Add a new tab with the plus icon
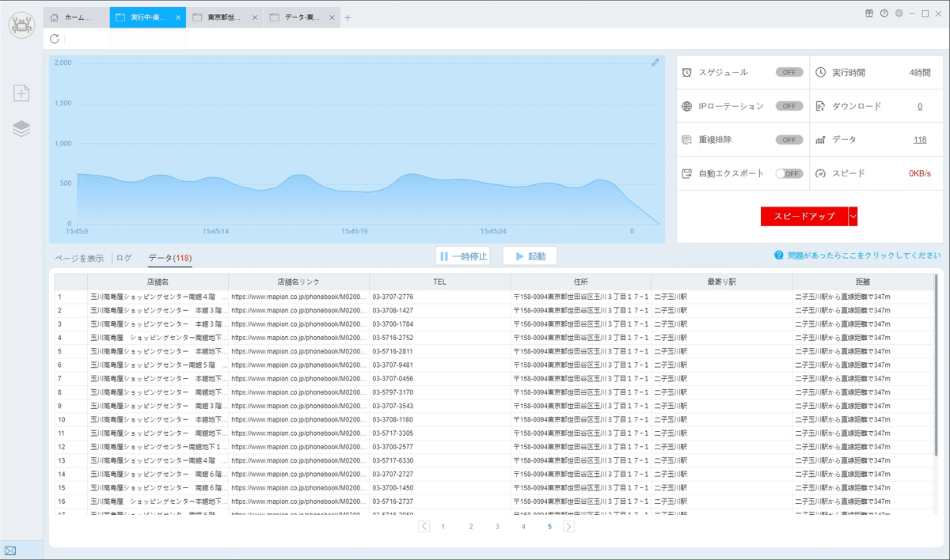Screen dimensions: 950x560 coord(348,17)
